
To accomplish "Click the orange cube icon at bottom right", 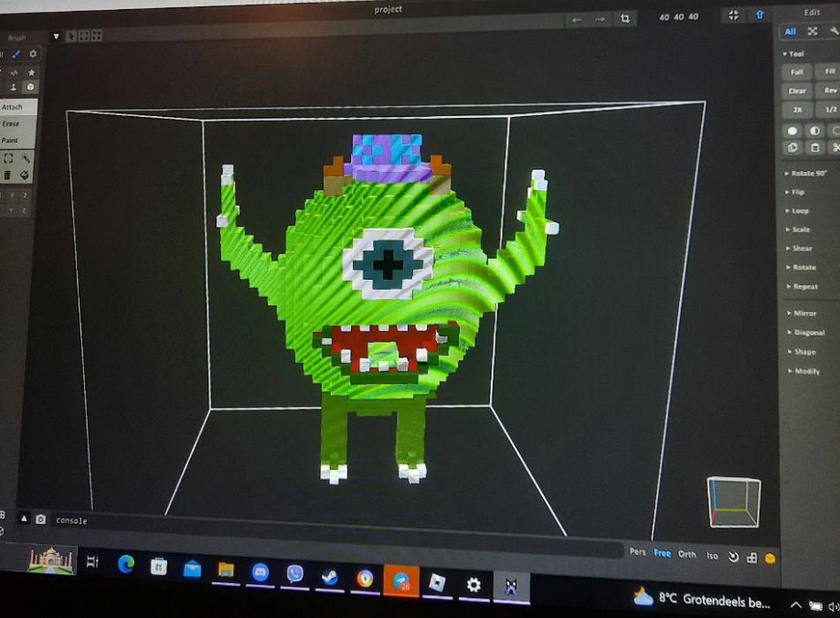I will (770, 559).
